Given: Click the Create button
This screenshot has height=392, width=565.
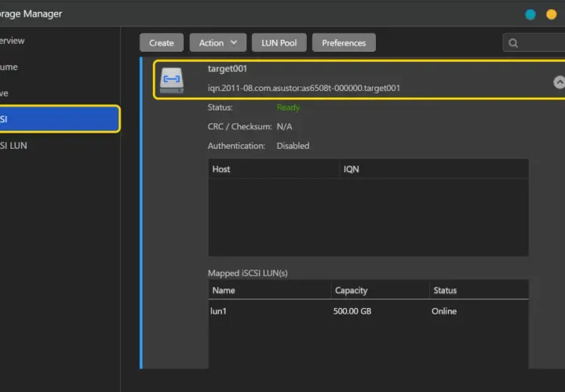Looking at the screenshot, I should [x=162, y=43].
